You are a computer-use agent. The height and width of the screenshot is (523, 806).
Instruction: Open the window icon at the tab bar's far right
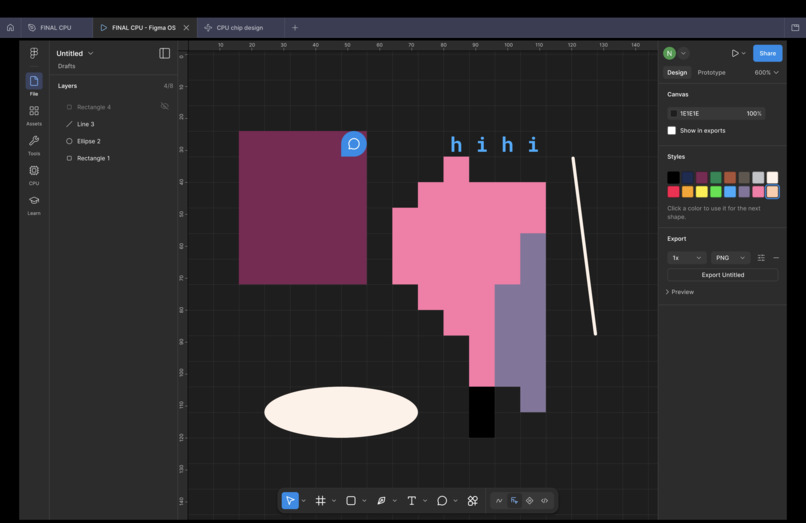[795, 28]
